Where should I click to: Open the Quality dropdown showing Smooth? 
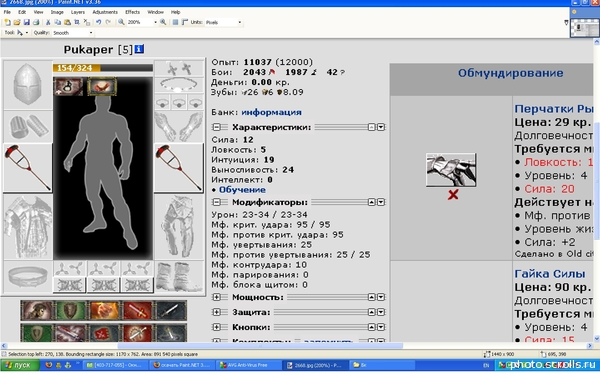coord(73,33)
